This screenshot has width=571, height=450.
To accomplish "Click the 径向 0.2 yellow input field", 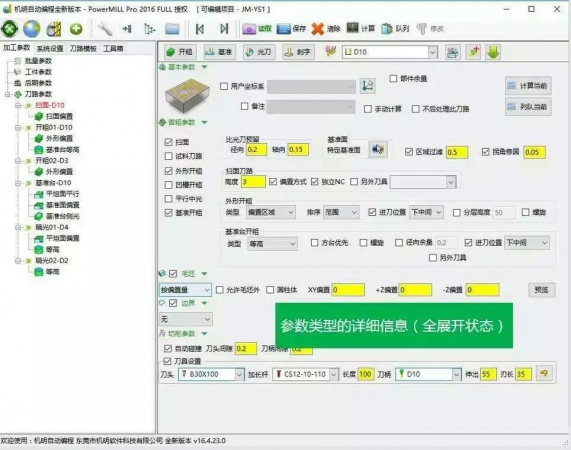I will 256,149.
